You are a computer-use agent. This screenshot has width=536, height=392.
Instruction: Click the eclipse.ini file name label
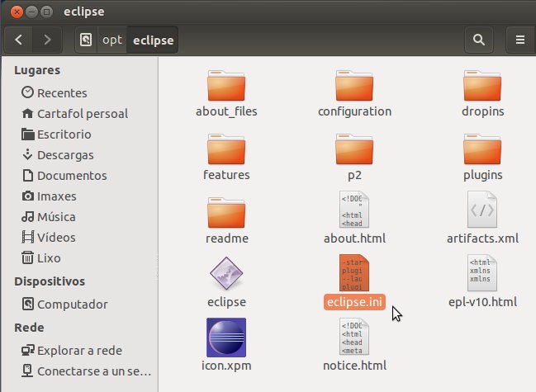(354, 302)
